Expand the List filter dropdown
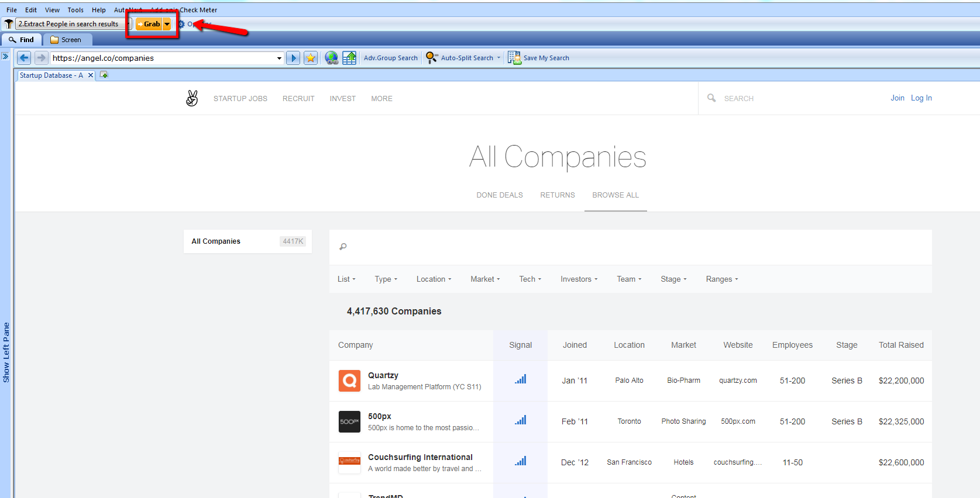980x498 pixels. [346, 279]
